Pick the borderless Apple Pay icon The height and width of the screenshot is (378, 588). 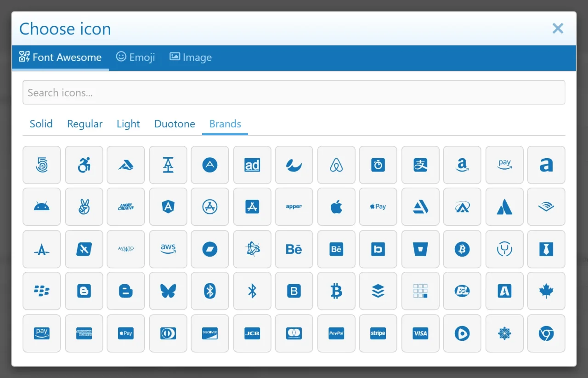pos(378,206)
